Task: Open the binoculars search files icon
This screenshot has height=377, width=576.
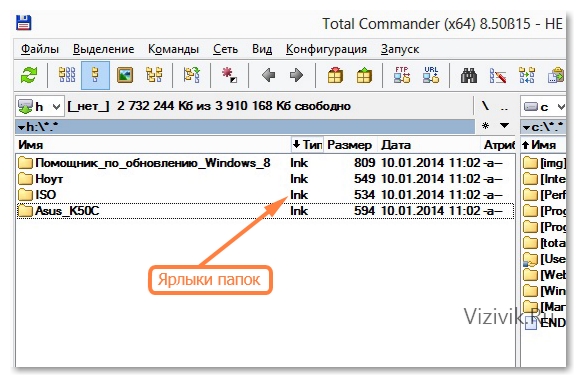Action: (x=469, y=75)
